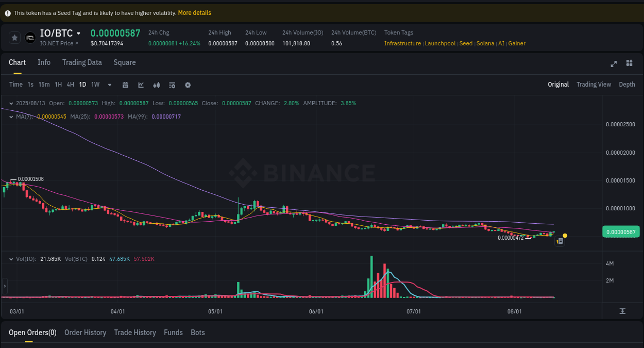Open the chart settings gear
The width and height of the screenshot is (644, 348).
[x=188, y=85]
